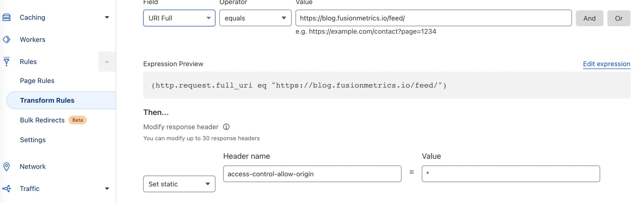Click info icon beside Modify response header
The height and width of the screenshot is (203, 644).
point(226,127)
